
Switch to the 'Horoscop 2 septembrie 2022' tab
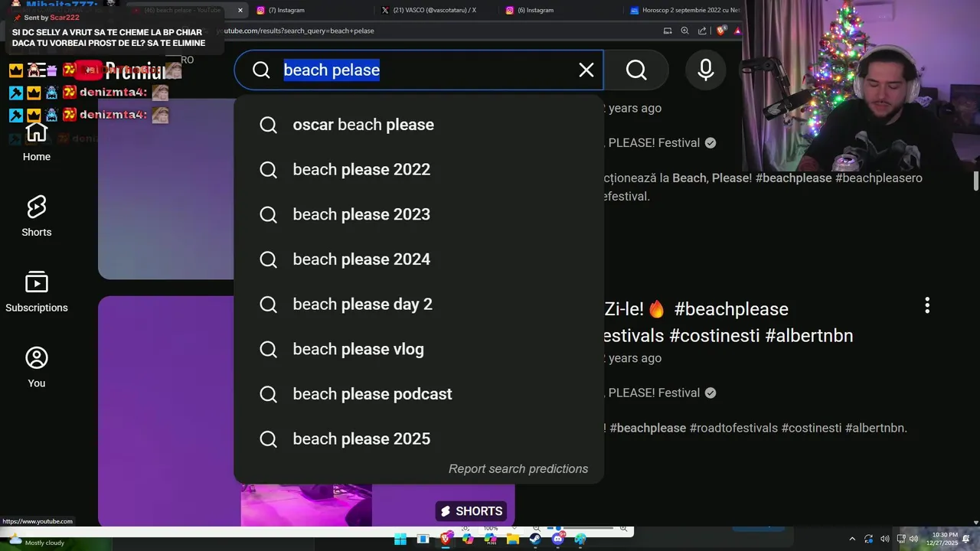pyautogui.click(x=685, y=10)
